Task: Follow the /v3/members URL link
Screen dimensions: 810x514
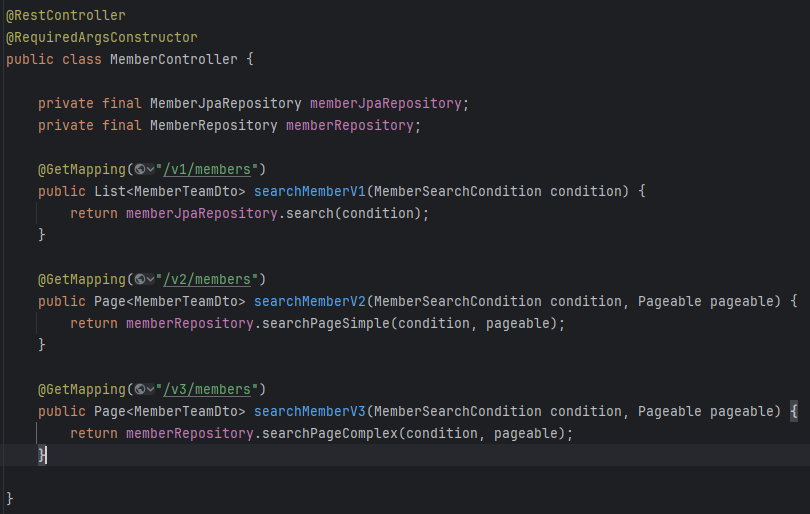Action: pos(207,390)
